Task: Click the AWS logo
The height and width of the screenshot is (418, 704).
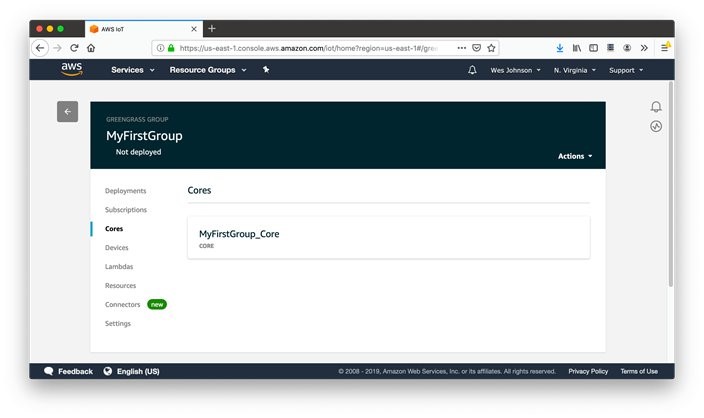Action: click(72, 69)
